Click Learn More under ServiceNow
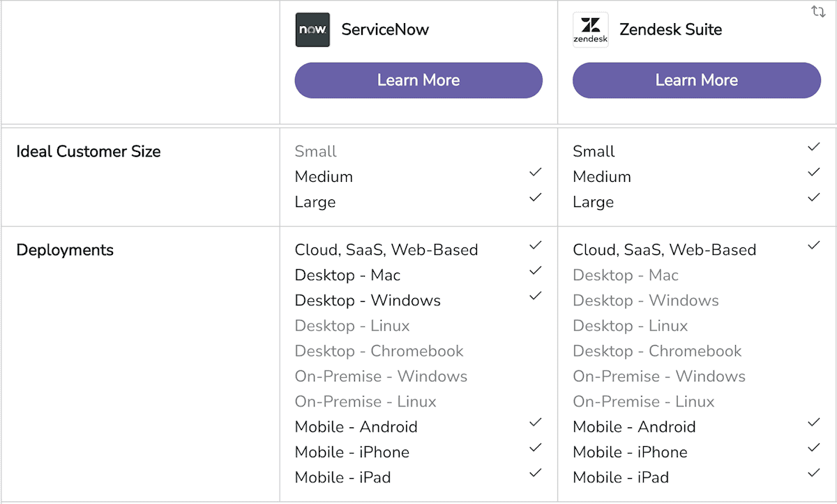837x504 pixels. click(418, 80)
